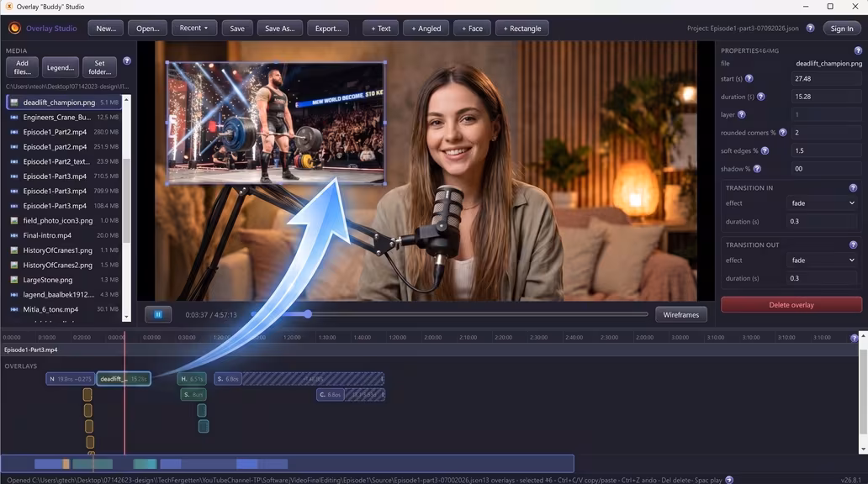Click the deadlift overlay image in preview
This screenshot has height=484, width=868.
point(276,123)
